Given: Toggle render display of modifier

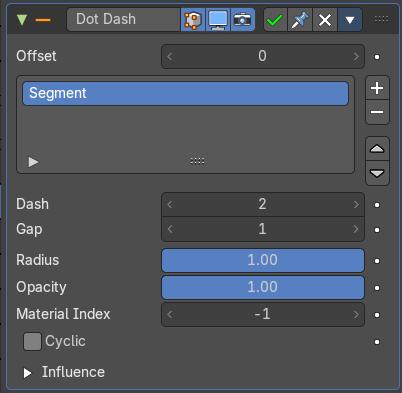Looking at the screenshot, I should click(243, 19).
